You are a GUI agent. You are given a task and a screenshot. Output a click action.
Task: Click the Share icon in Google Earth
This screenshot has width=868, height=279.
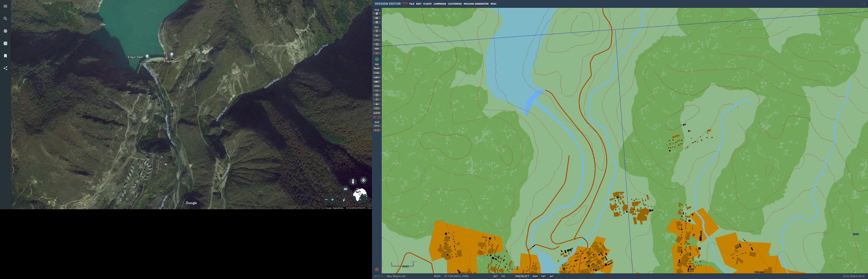[x=5, y=68]
